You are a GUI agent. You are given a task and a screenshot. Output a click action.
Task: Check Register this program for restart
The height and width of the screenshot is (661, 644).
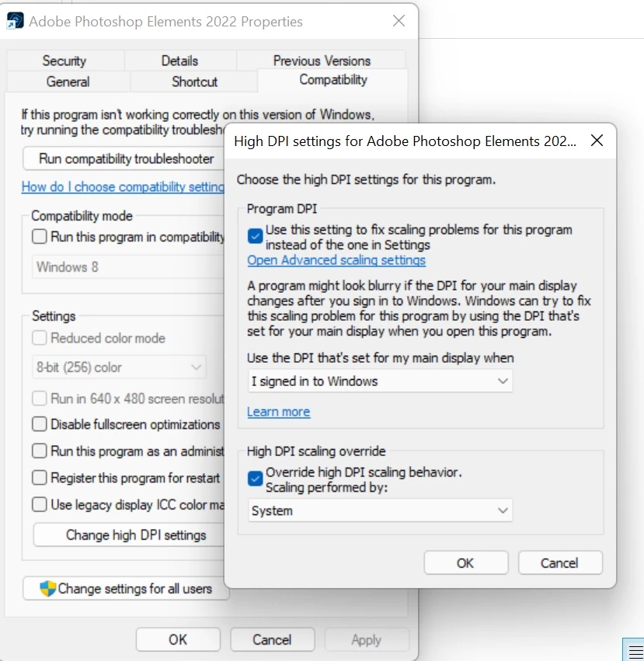39,478
